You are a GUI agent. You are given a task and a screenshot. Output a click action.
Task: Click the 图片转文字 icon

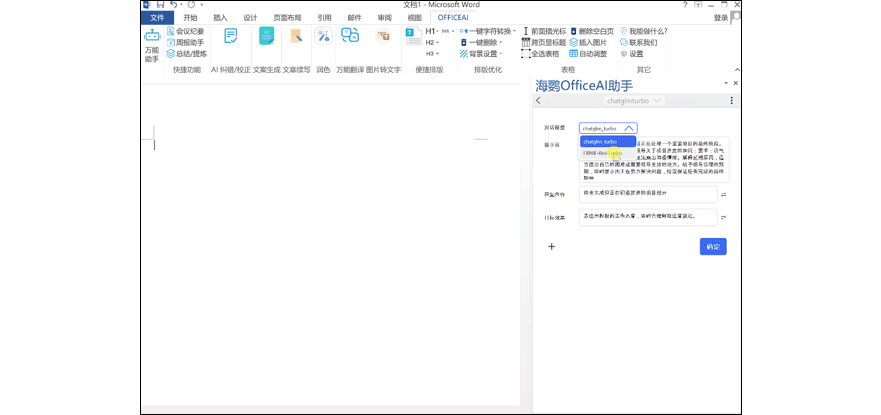(x=383, y=37)
